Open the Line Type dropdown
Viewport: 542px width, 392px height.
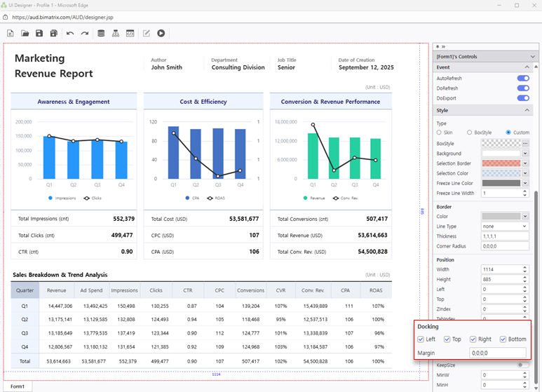click(x=505, y=227)
